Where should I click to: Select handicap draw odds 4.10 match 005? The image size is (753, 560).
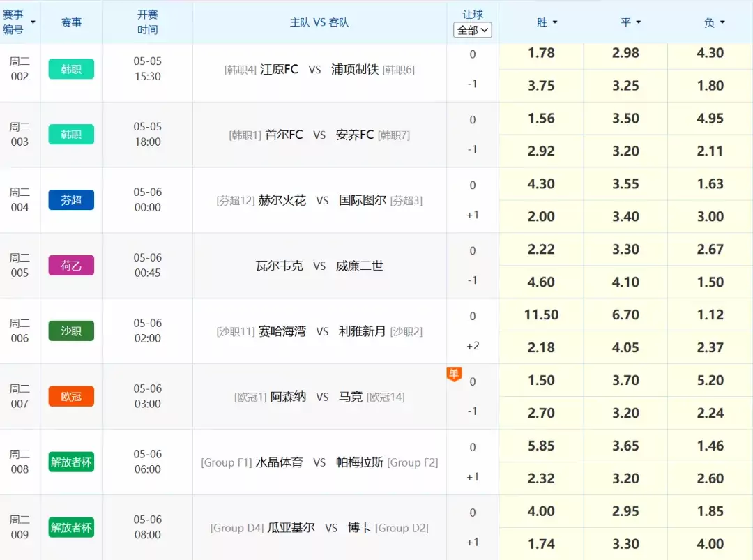625,282
